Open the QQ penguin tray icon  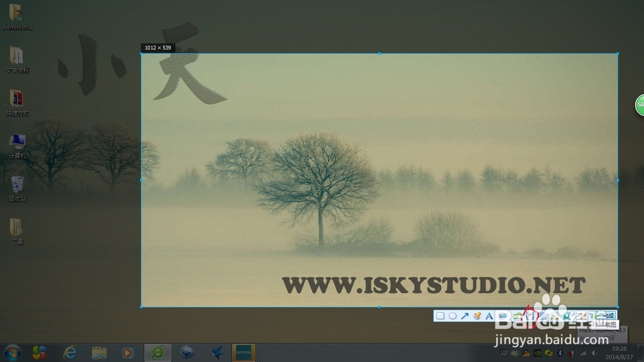click(526, 353)
